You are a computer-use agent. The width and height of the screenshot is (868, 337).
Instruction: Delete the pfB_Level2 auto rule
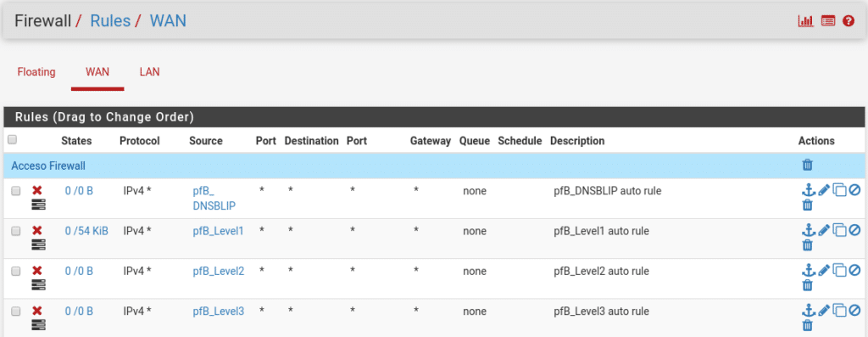[x=808, y=285]
